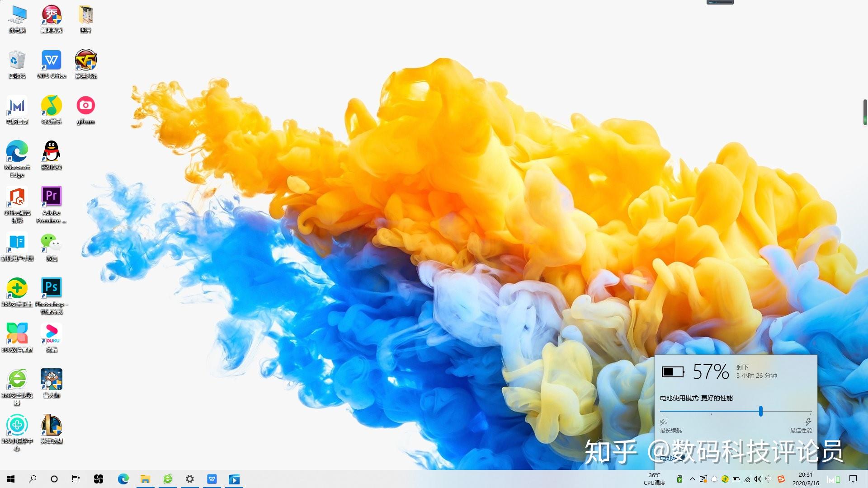The image size is (868, 488).
Task: Click the 57% battery percentage text
Action: point(711,371)
